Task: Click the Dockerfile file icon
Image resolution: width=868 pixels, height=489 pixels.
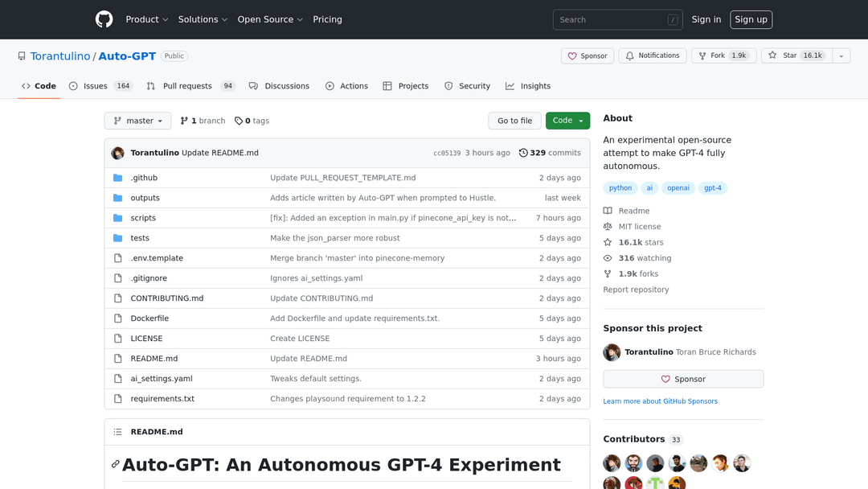Action: pyautogui.click(x=118, y=318)
